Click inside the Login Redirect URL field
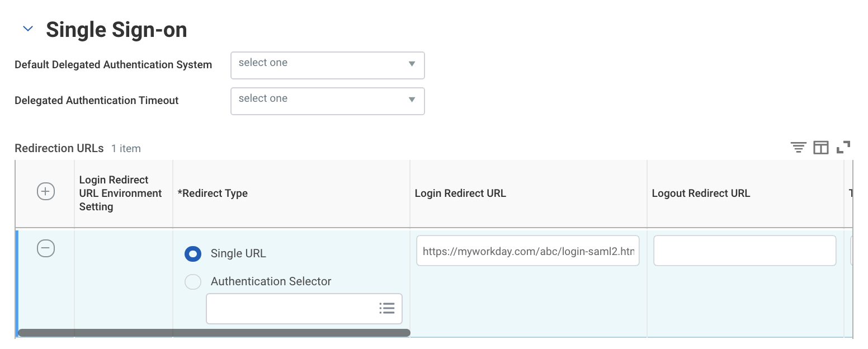 [x=527, y=251]
